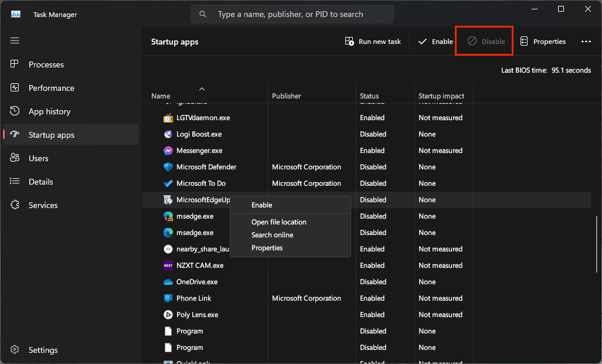The height and width of the screenshot is (364, 602).
Task: Click the Microsoft To Do checkmark icon
Action: pyautogui.click(x=168, y=183)
